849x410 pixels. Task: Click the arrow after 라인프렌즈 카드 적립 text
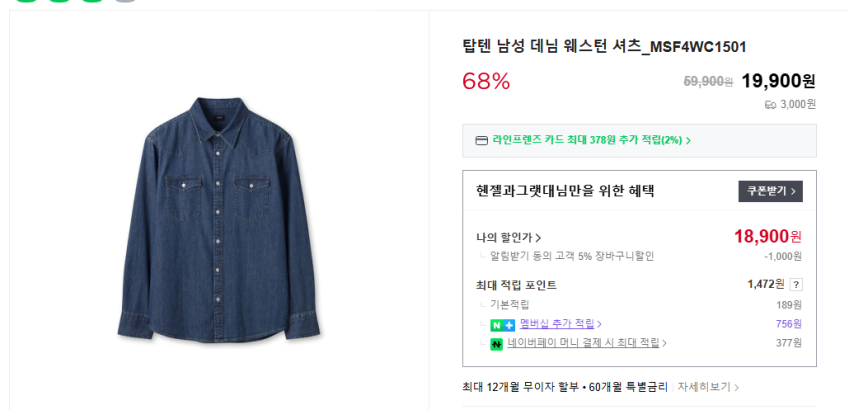pos(688,141)
